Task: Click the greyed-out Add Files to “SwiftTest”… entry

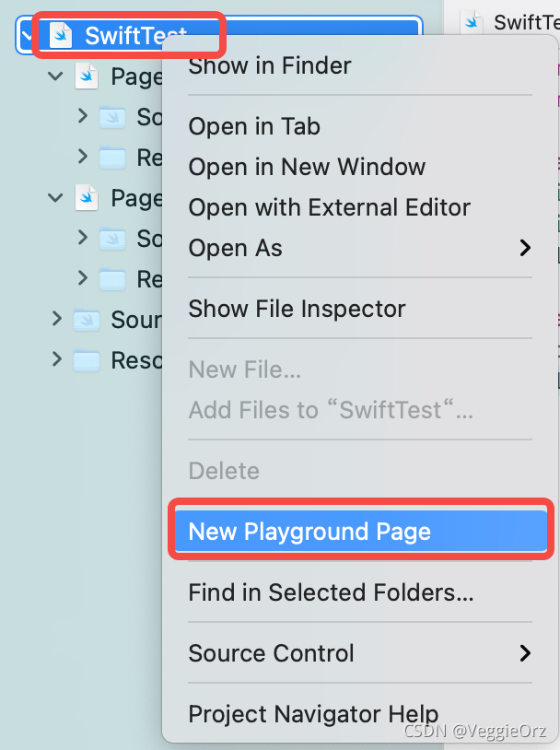Action: 331,410
